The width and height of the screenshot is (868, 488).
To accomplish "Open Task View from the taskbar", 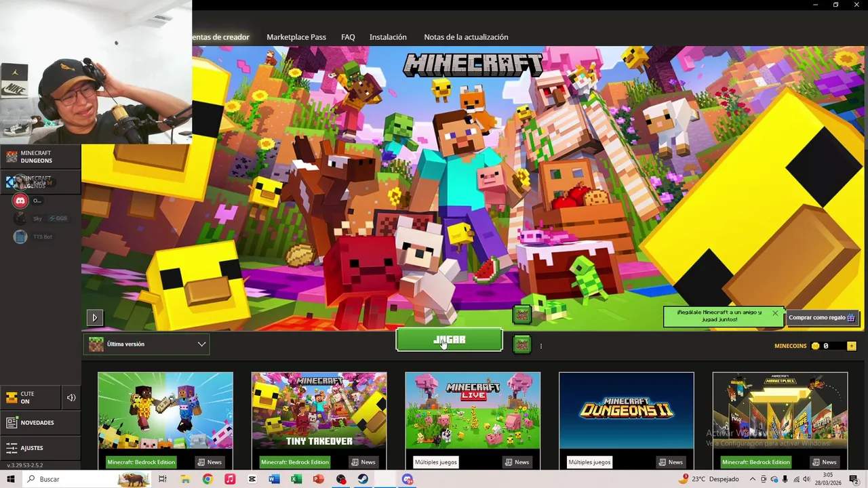I will (x=163, y=479).
